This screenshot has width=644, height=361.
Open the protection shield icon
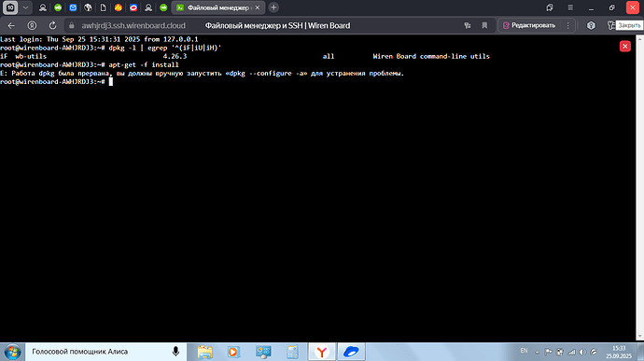591,25
